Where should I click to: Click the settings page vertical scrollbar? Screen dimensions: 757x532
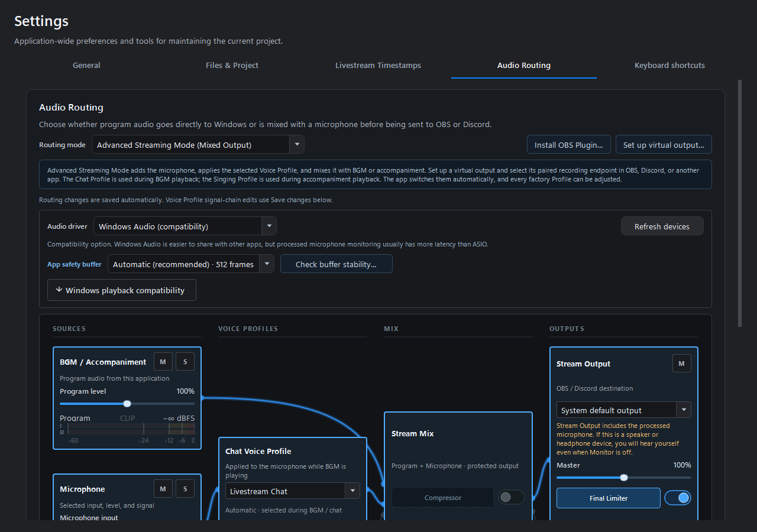pos(739,203)
